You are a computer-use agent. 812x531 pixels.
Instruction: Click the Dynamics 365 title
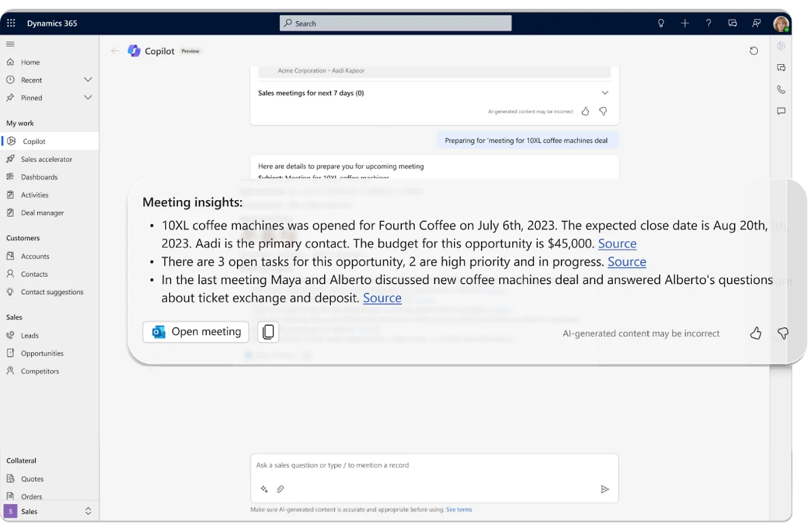[x=52, y=23]
